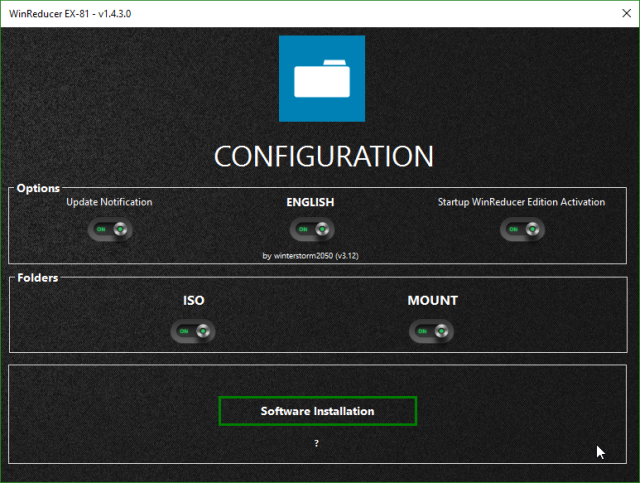The image size is (640, 483).
Task: Click the 'by winterstorm2050 (v3.12)' text
Action: click(x=311, y=256)
